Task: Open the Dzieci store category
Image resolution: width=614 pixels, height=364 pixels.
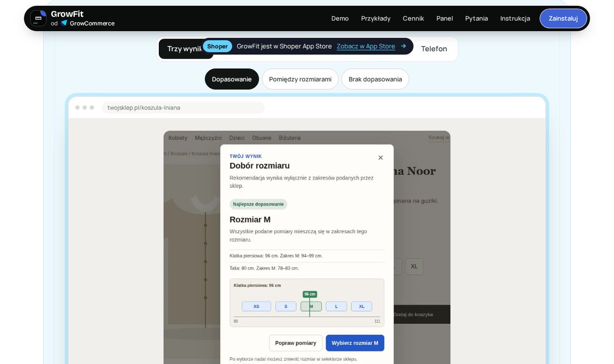Action: pyautogui.click(x=237, y=138)
